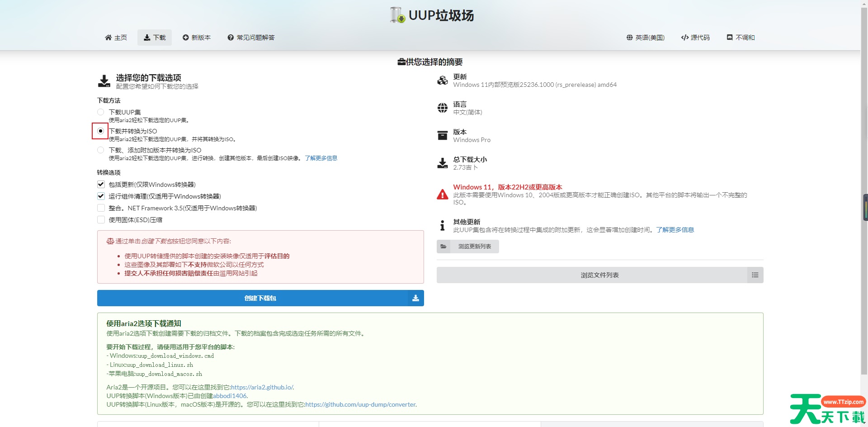The image size is (868, 427).
Task: Select 下载、添加附加版本并转换为ISO radio option
Action: coord(100,150)
